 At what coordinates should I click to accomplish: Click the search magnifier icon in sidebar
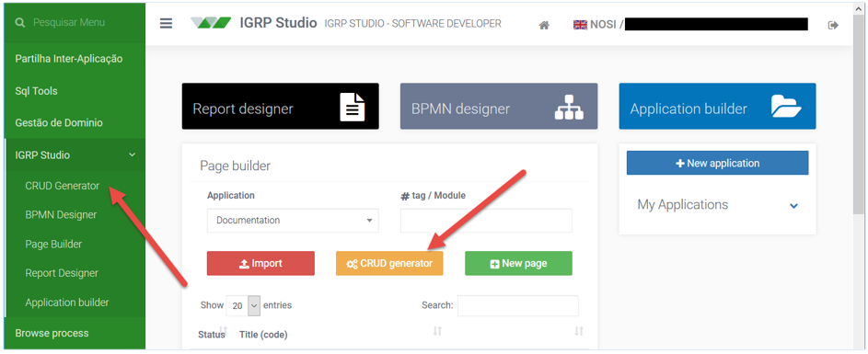tap(20, 23)
